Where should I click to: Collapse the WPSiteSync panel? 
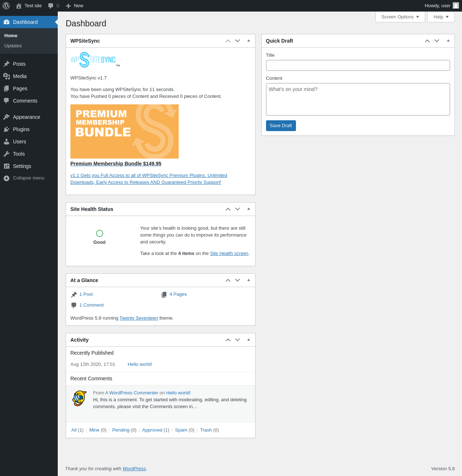[x=249, y=41]
